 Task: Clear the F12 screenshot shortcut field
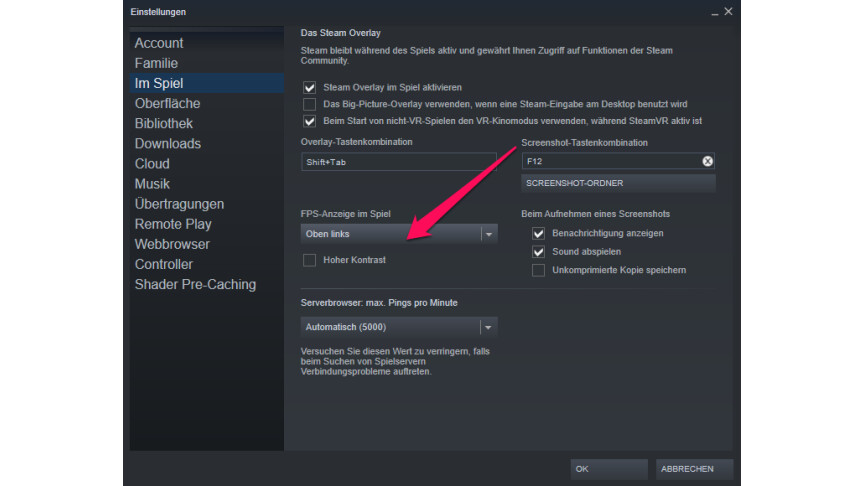(x=707, y=161)
